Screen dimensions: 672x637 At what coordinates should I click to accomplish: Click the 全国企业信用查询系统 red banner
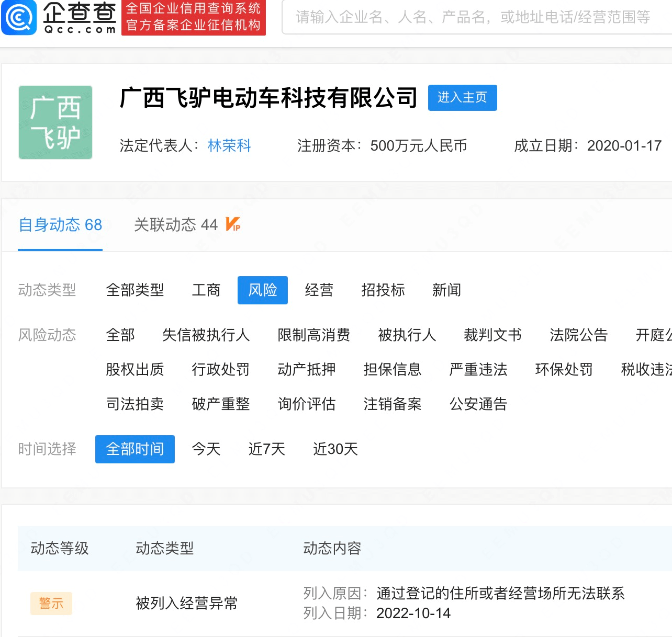pos(194,17)
